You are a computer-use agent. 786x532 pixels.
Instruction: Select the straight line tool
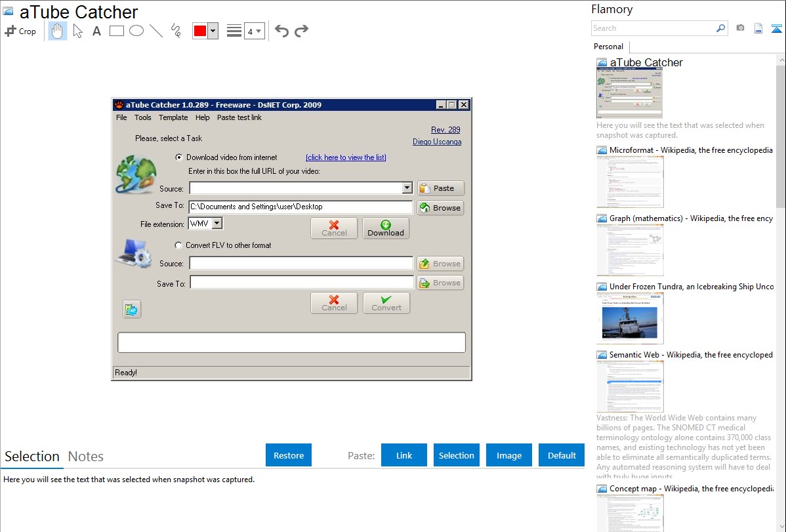(156, 31)
